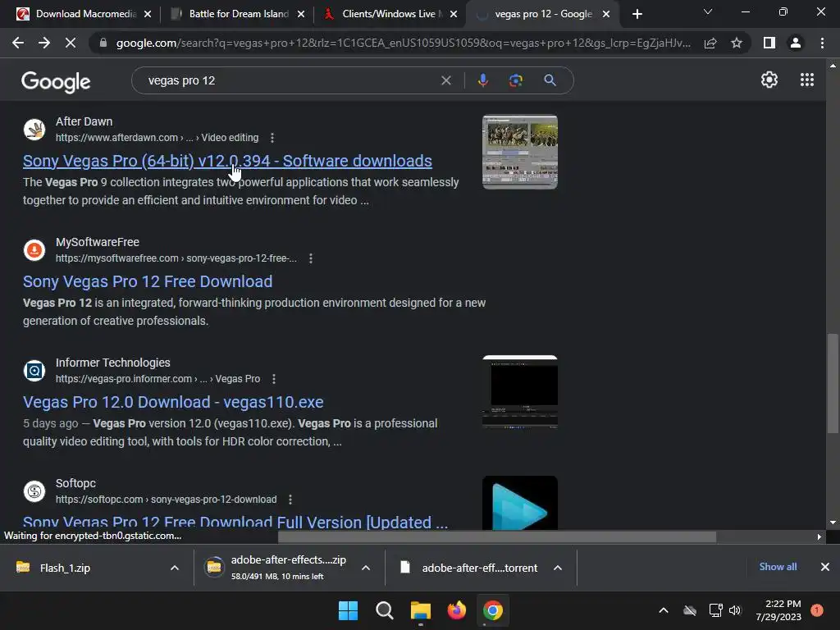Open Softopc Sony Vegas Pro 12 link
Viewport: 840px width, 630px height.
pos(235,521)
